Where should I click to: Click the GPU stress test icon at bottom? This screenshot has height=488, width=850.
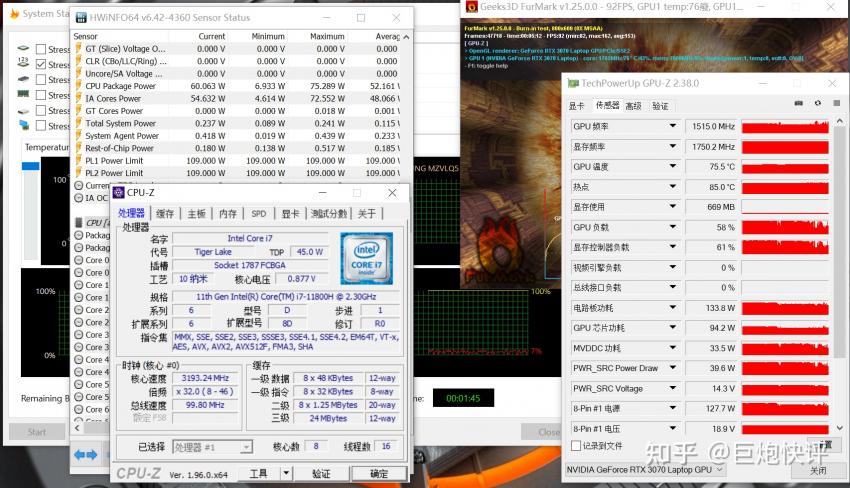pyautogui.click(x=24, y=125)
